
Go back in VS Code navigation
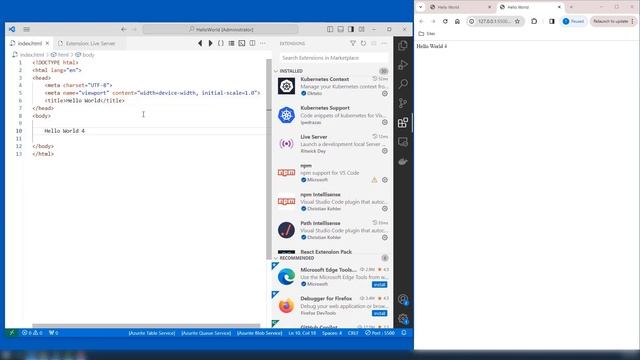coord(124,29)
